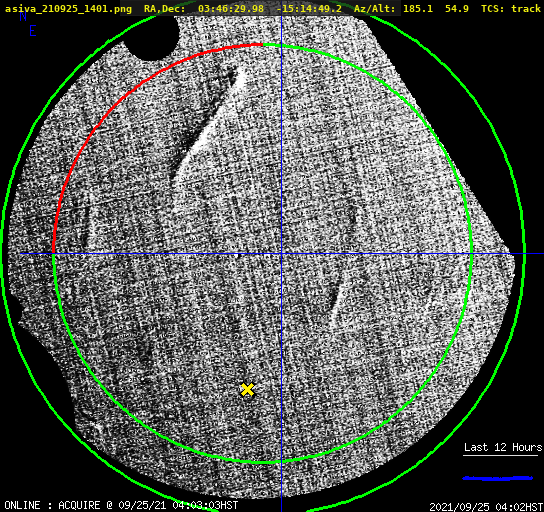Click the inner green circle at right crosshair intersection
The image size is (544, 512).
pyautogui.click(x=472, y=254)
